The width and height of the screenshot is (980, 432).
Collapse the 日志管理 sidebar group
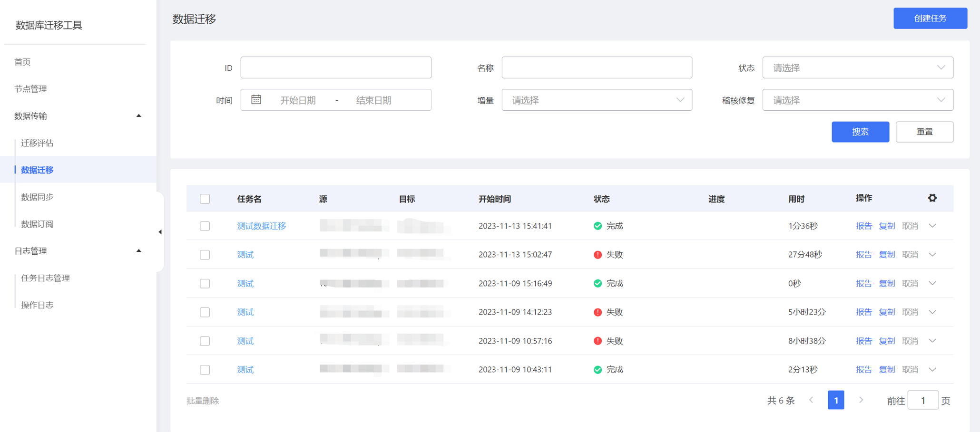(138, 251)
